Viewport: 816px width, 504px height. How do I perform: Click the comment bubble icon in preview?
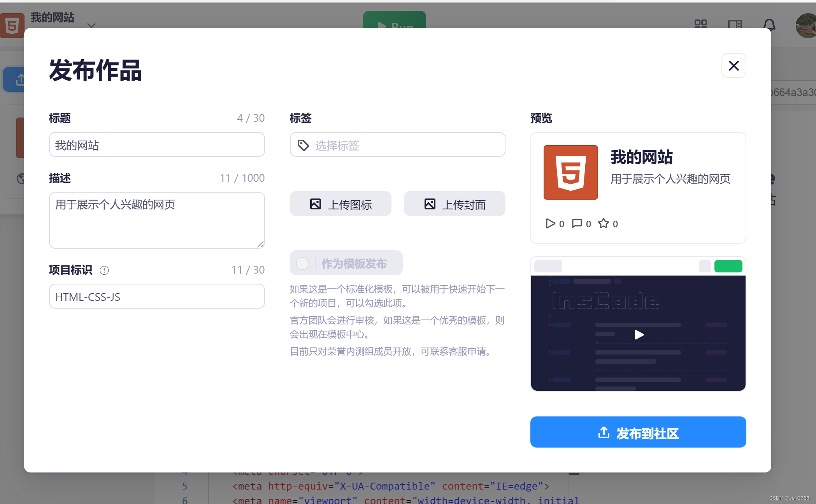(577, 223)
